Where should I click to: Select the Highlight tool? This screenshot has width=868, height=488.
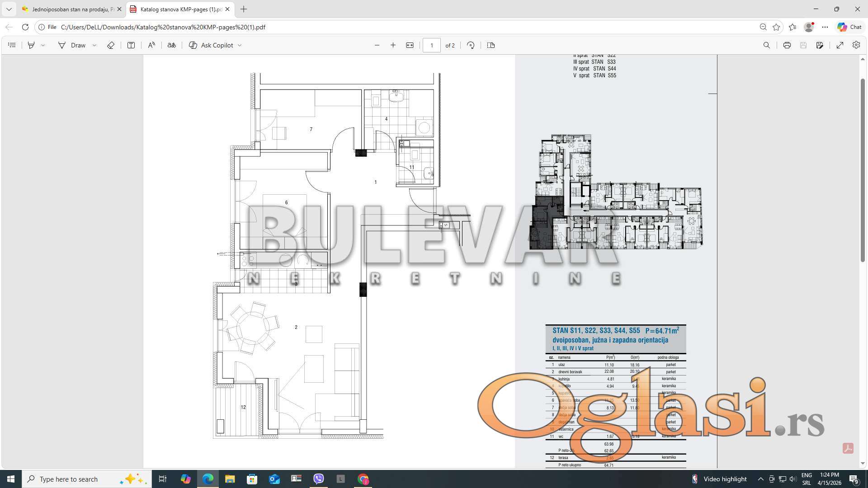(x=31, y=45)
